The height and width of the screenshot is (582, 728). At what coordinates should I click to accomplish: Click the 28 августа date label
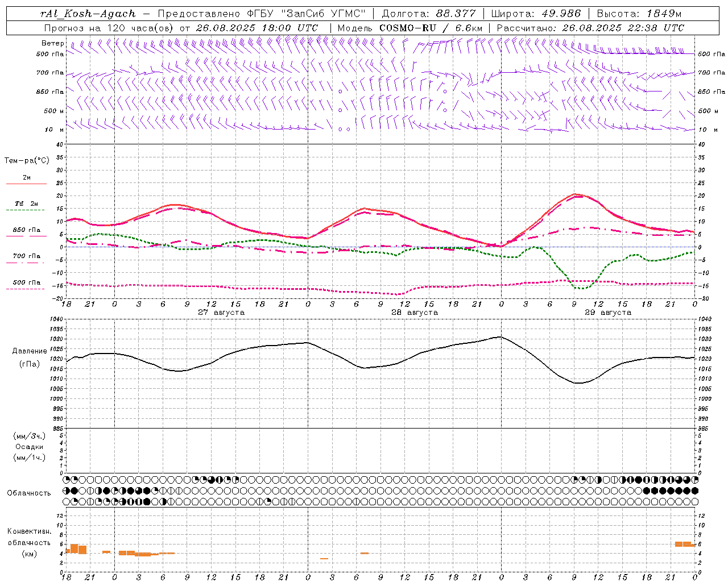click(415, 313)
